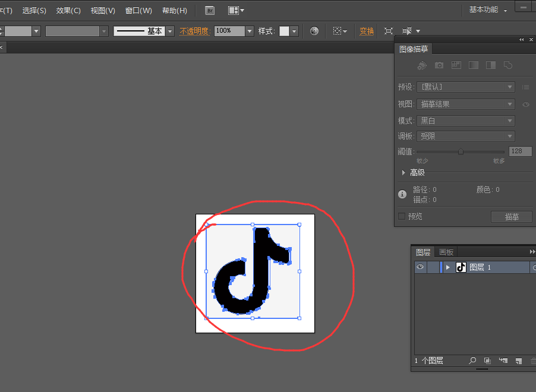The width and height of the screenshot is (536, 392).
Task: Enable the 预览 checkbox in Image Trace
Action: click(402, 216)
